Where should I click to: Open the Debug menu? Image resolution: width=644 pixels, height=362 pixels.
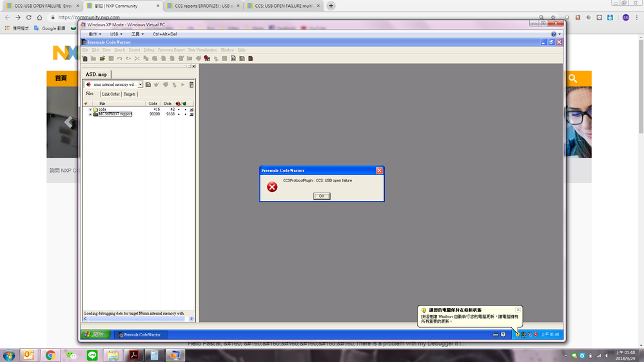point(149,50)
